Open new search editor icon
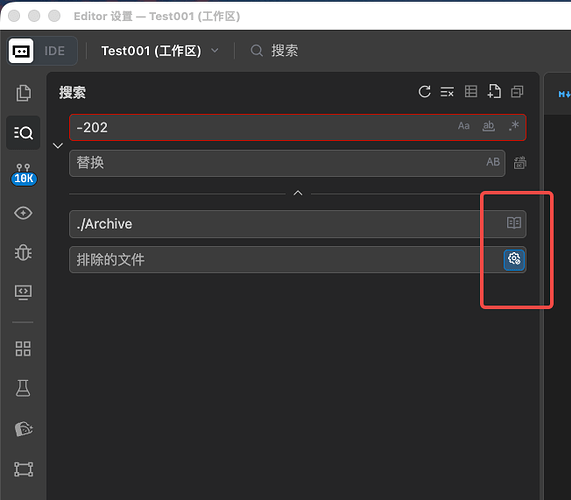 (494, 91)
